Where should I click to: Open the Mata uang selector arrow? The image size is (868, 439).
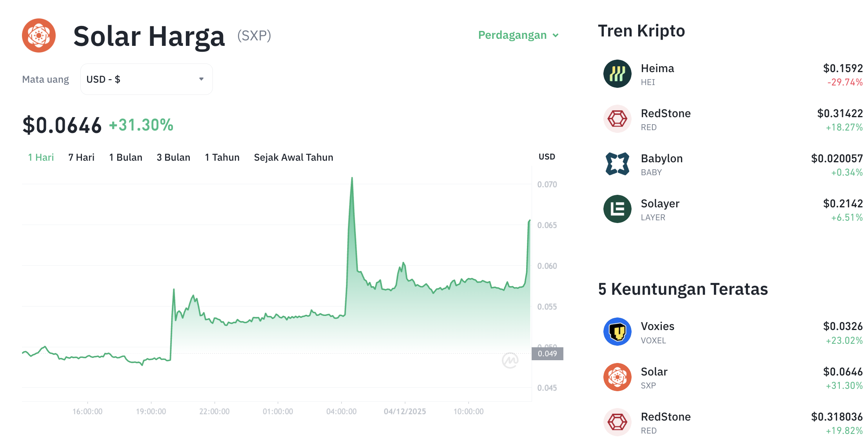click(x=201, y=79)
